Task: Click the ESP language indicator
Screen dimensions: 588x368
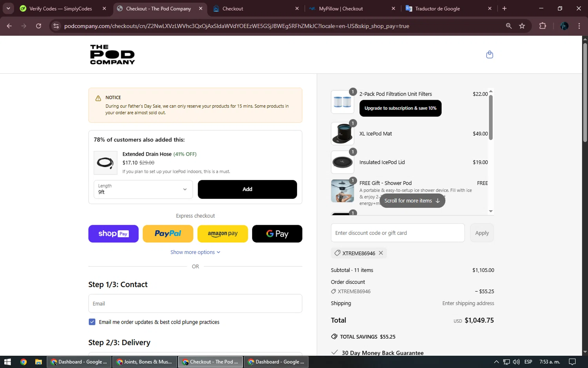Action: [528, 362]
